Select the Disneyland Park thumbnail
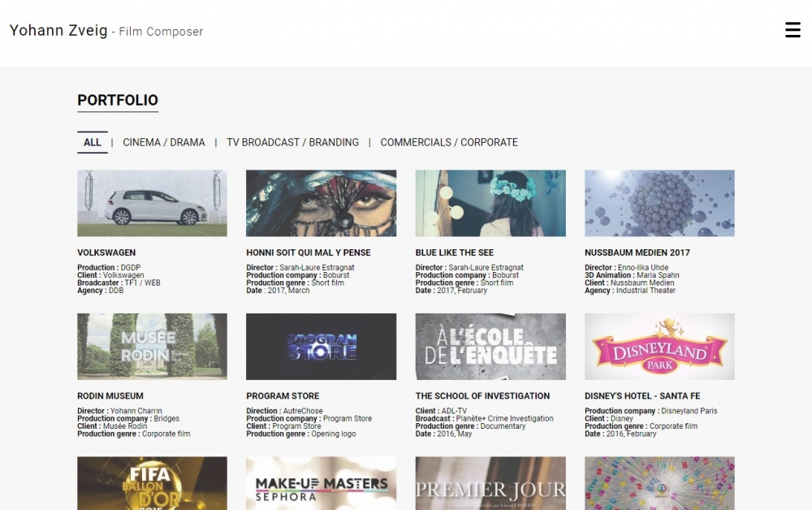The image size is (812, 510). point(659,347)
